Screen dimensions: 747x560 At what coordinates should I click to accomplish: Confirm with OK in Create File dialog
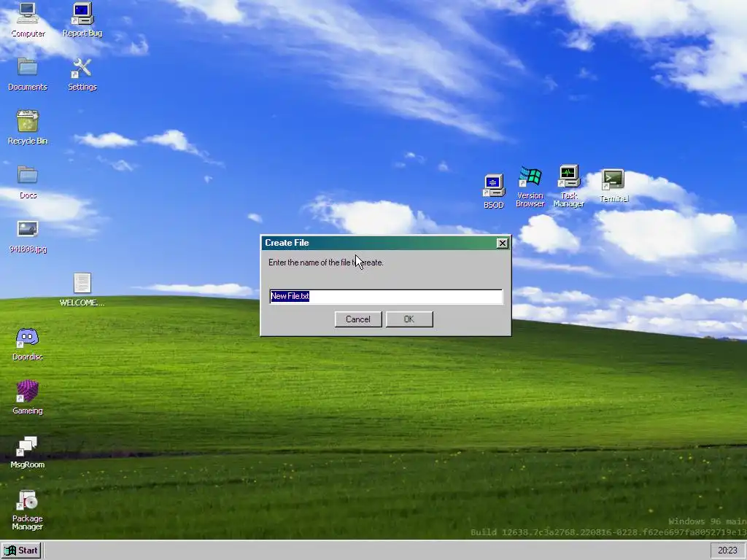(x=409, y=319)
